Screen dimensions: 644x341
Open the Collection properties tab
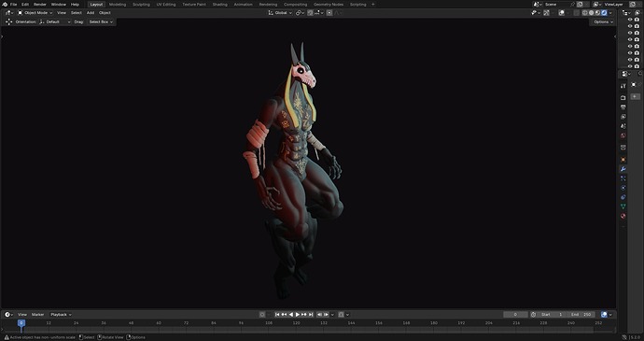click(623, 148)
